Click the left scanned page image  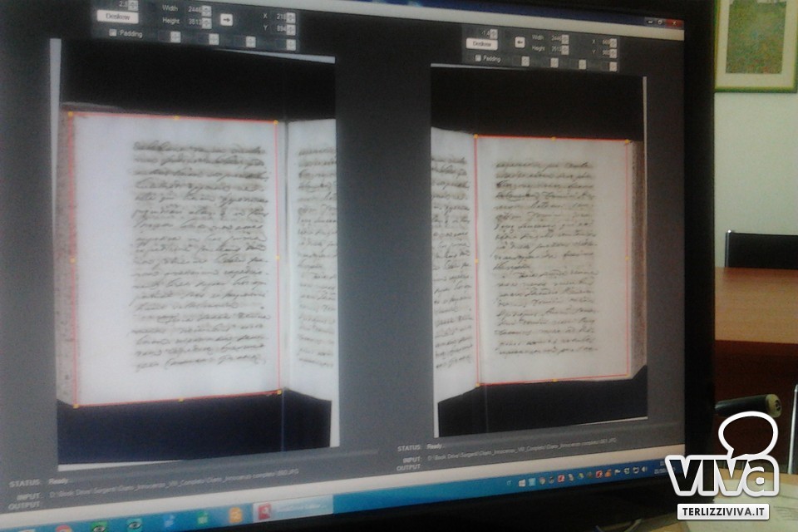196,252
